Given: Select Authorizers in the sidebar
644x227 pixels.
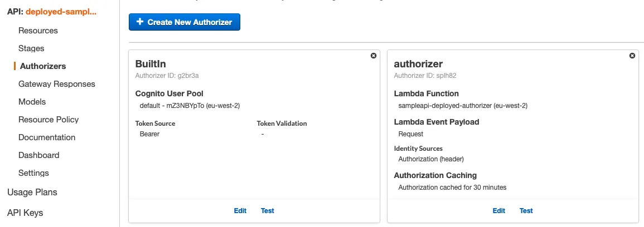Looking at the screenshot, I should [43, 66].
